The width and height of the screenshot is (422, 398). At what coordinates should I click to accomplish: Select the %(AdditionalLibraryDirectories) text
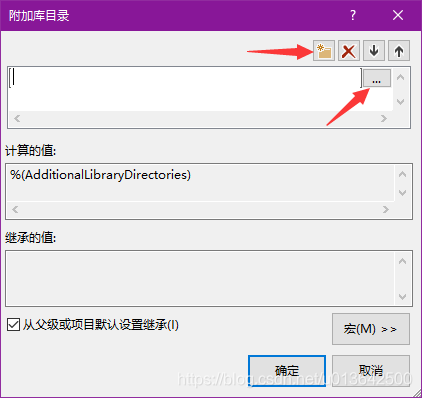(100, 175)
